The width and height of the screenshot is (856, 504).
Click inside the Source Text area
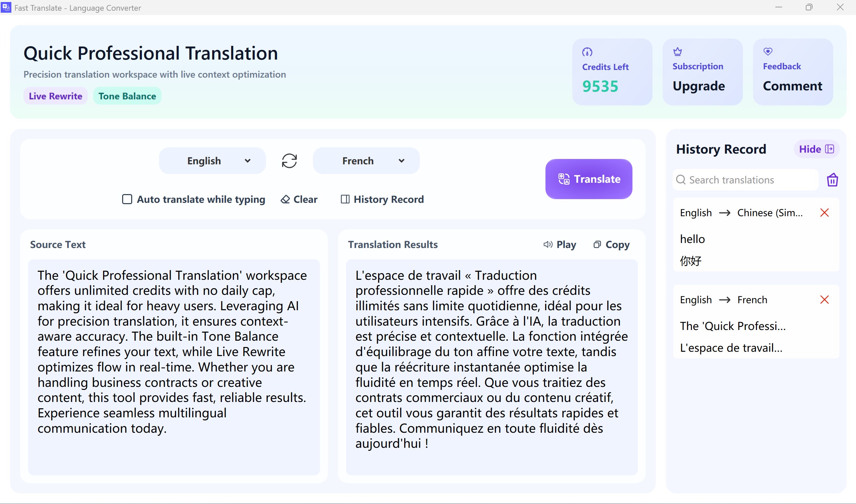(x=174, y=367)
